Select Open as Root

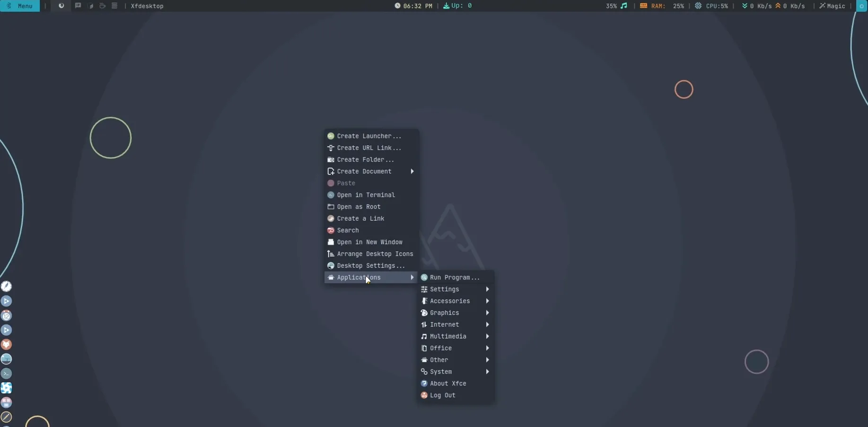371,207
